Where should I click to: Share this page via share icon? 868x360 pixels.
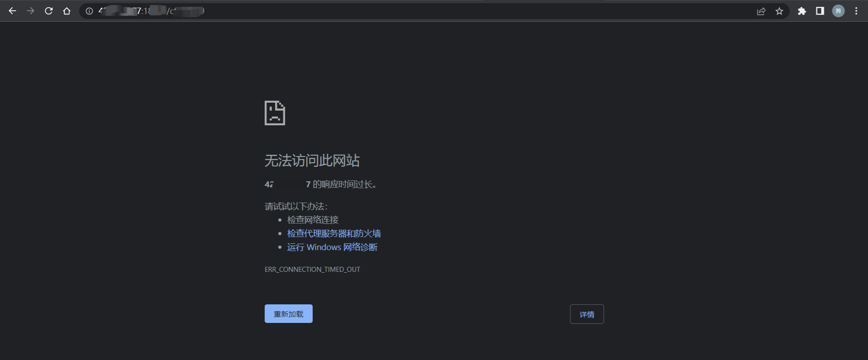point(761,11)
